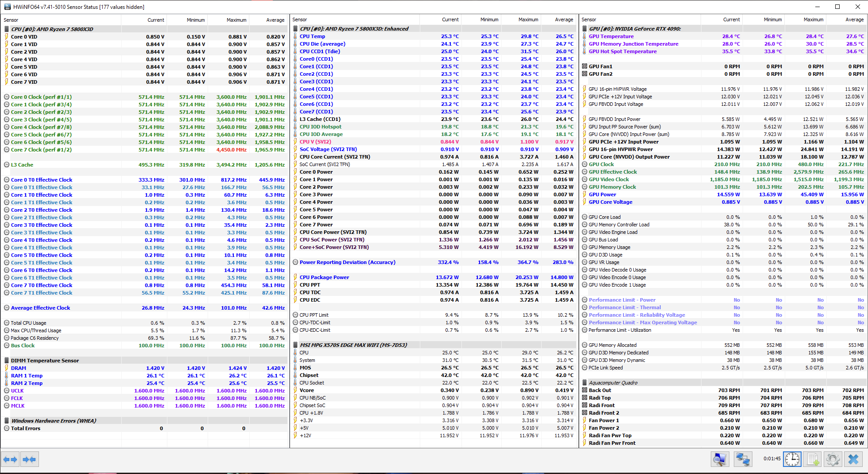Viewport: 868px width, 474px height.
Task: Select the CPU PPT Limit row
Action: tap(434, 315)
